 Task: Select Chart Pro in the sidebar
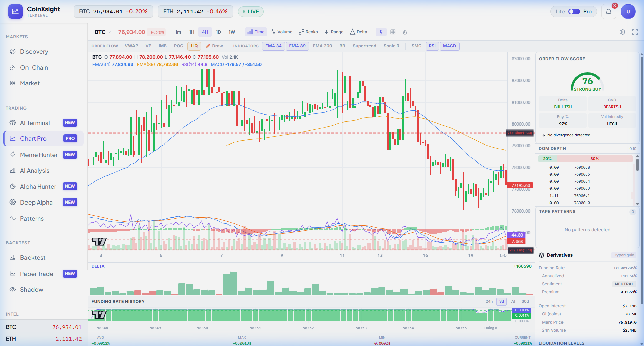(44, 139)
